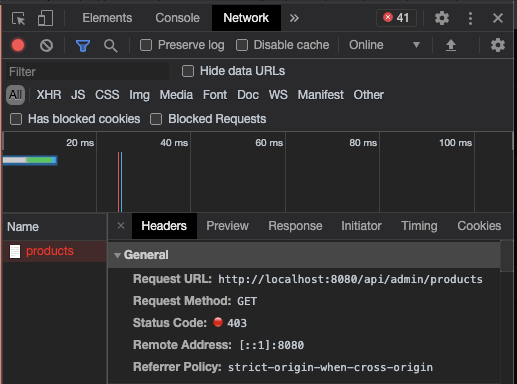Click the headers pane vertical scrollbar

[x=507, y=256]
